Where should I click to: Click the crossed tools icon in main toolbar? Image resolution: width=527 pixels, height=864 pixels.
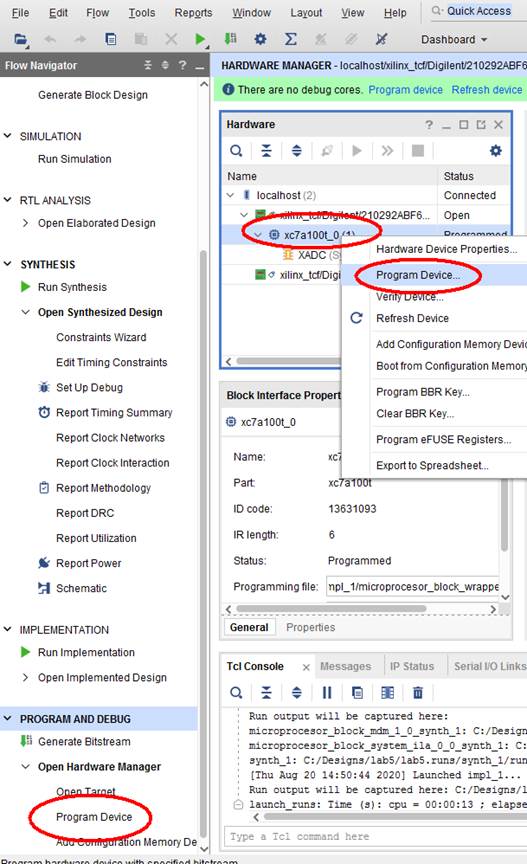tap(381, 39)
